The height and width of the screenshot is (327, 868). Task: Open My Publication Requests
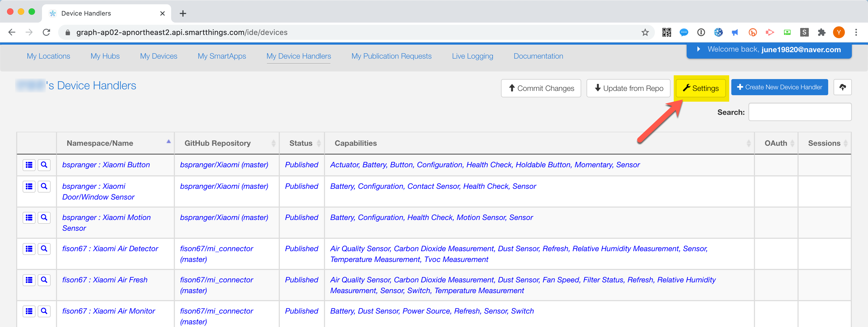click(391, 56)
